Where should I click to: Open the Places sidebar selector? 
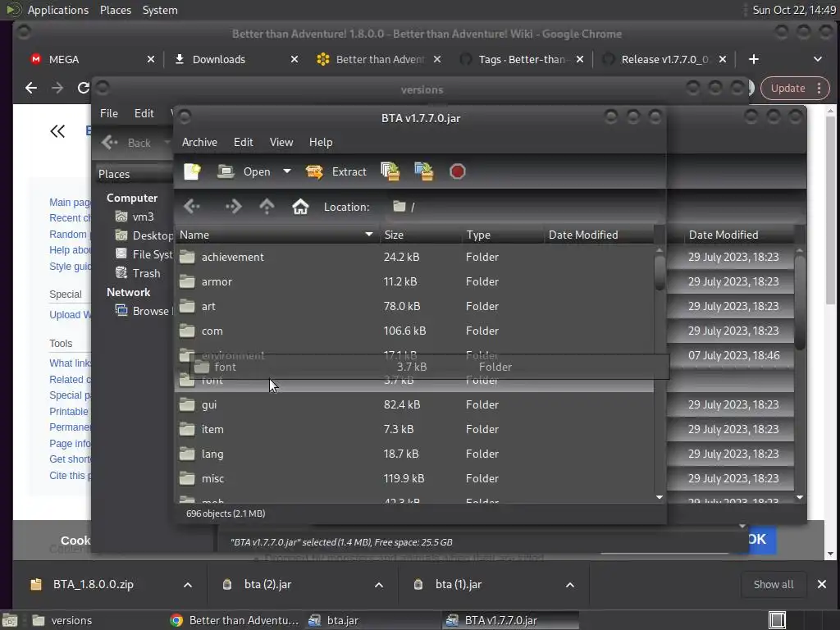click(x=134, y=174)
